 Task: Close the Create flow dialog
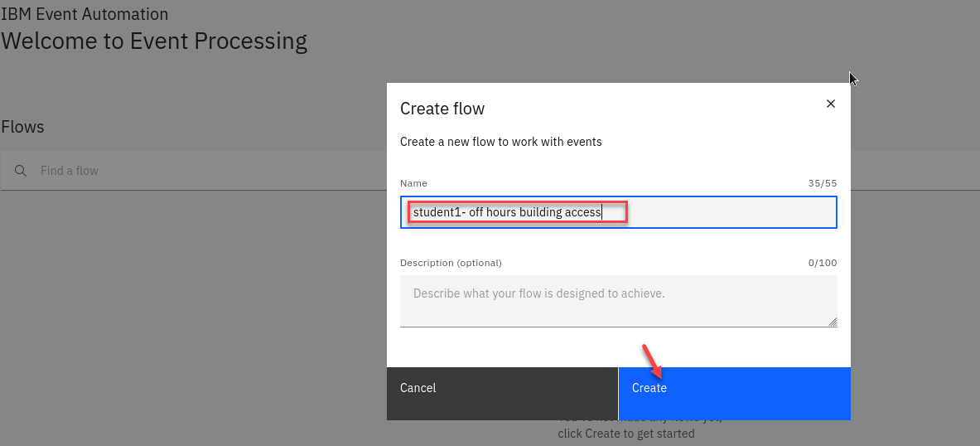coord(831,104)
